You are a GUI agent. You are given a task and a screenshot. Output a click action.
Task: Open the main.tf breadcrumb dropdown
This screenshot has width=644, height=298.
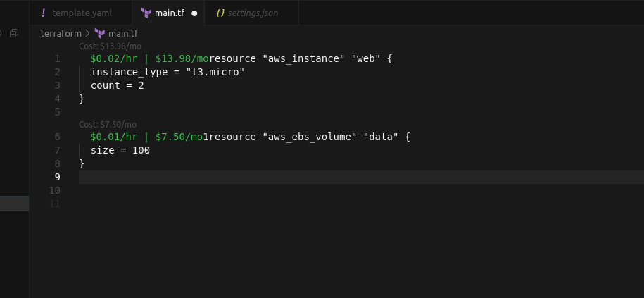pos(122,33)
